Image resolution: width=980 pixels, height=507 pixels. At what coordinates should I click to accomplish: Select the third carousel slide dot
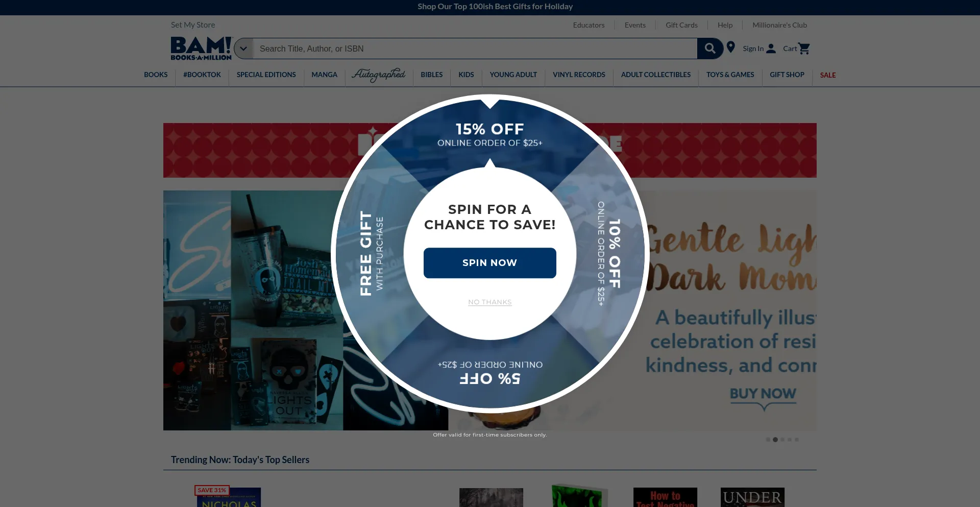tap(782, 440)
